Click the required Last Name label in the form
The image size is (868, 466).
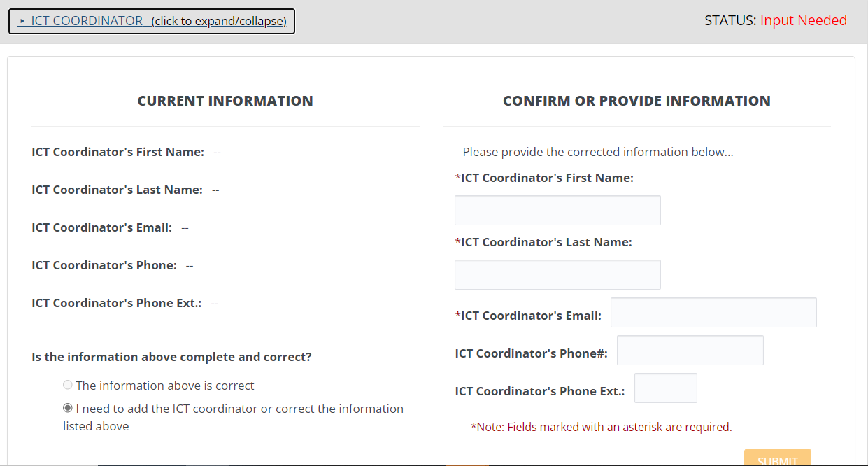(x=546, y=242)
